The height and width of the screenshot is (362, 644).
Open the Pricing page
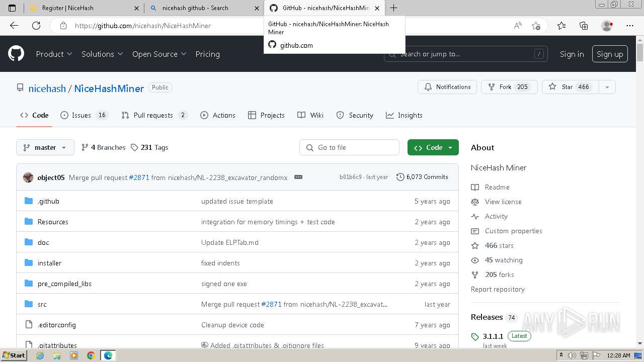pos(207,54)
